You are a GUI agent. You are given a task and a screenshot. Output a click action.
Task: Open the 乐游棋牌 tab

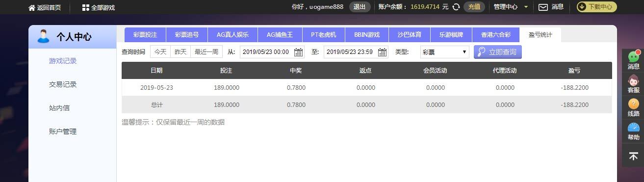click(451, 35)
